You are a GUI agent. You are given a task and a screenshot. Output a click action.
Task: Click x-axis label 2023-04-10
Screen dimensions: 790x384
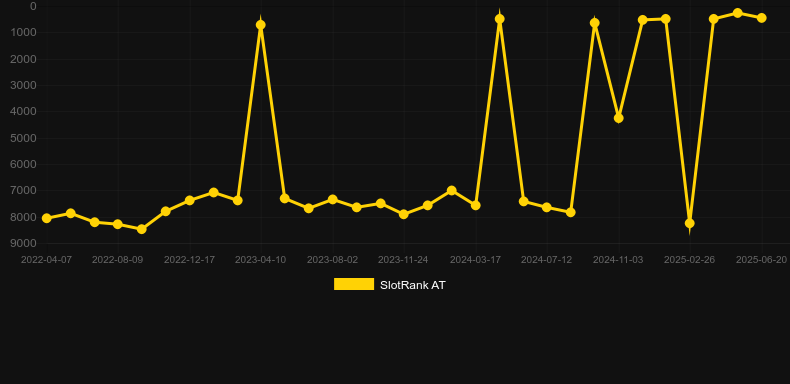(260, 260)
